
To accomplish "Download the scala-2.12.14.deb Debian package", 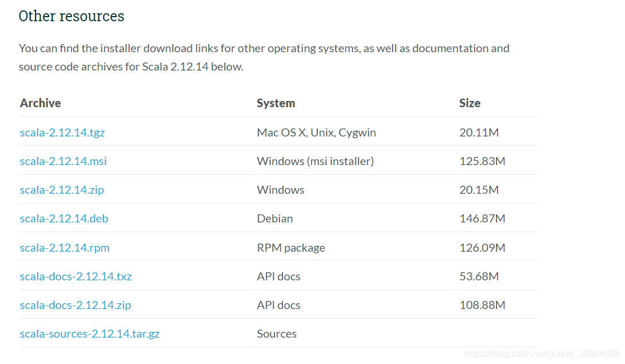I will tap(64, 218).
